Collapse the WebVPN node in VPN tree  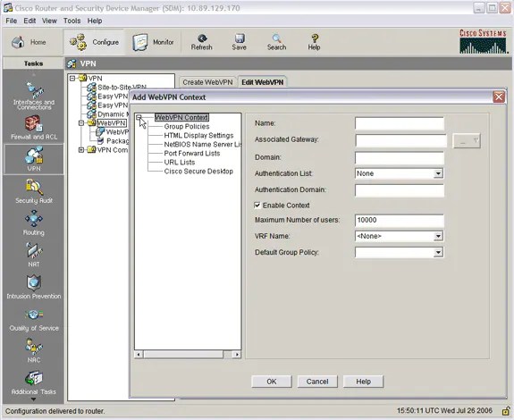(x=81, y=123)
